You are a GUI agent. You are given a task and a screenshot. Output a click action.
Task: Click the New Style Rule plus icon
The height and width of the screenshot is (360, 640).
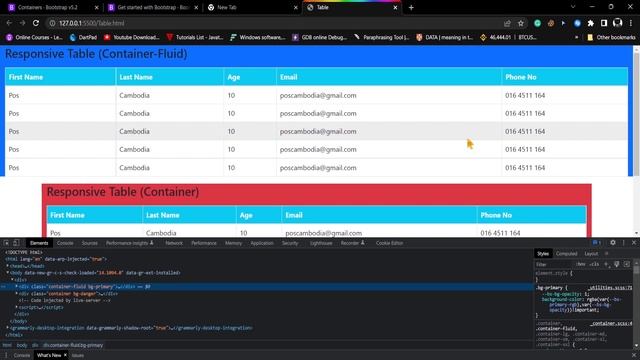[x=607, y=264]
